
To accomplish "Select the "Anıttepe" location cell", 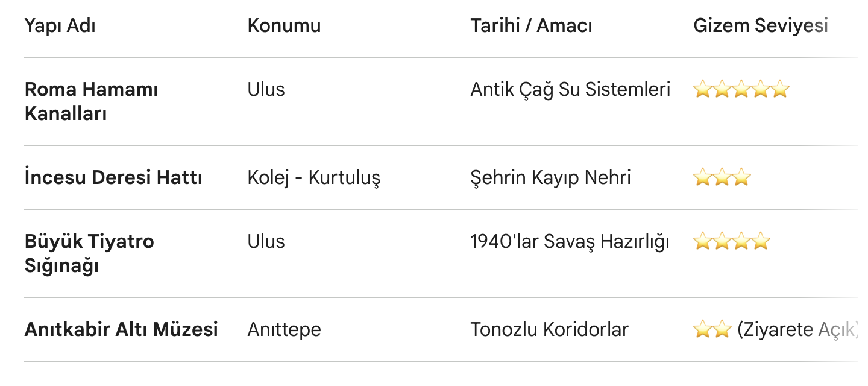I will [x=284, y=330].
